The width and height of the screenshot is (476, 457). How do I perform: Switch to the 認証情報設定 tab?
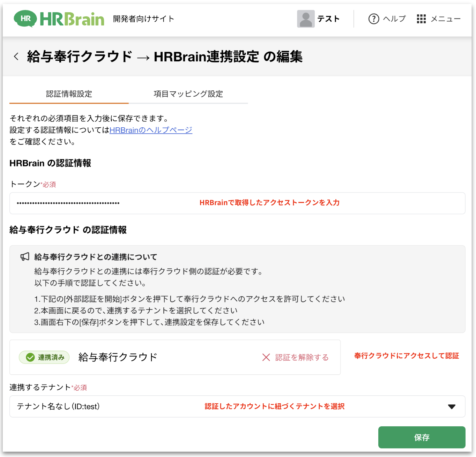tap(69, 94)
